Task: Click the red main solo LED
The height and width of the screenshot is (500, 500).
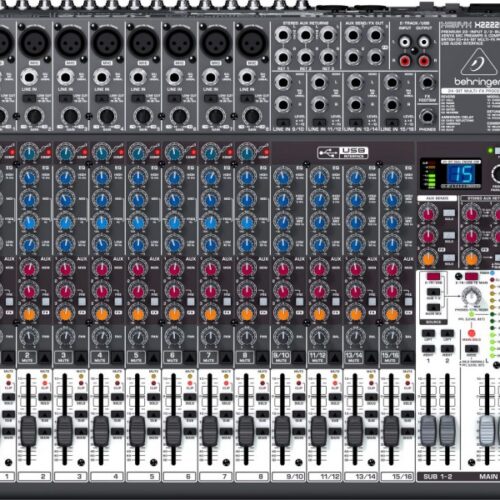Action: (471, 333)
